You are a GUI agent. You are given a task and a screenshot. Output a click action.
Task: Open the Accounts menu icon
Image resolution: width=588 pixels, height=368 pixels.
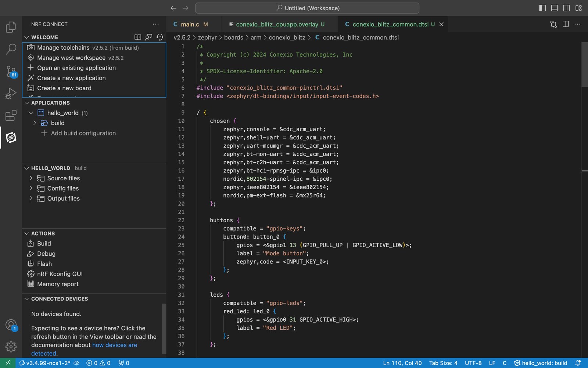tap(11, 325)
